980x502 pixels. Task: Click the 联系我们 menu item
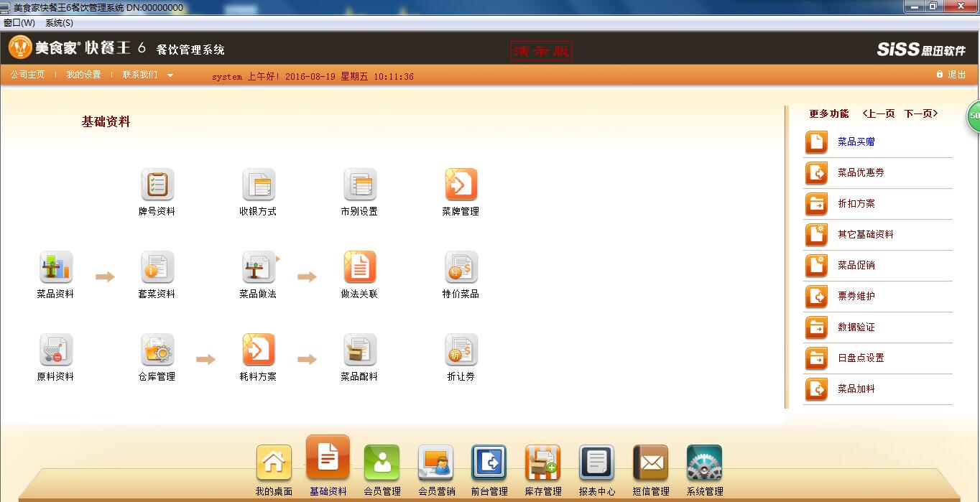click(x=140, y=75)
